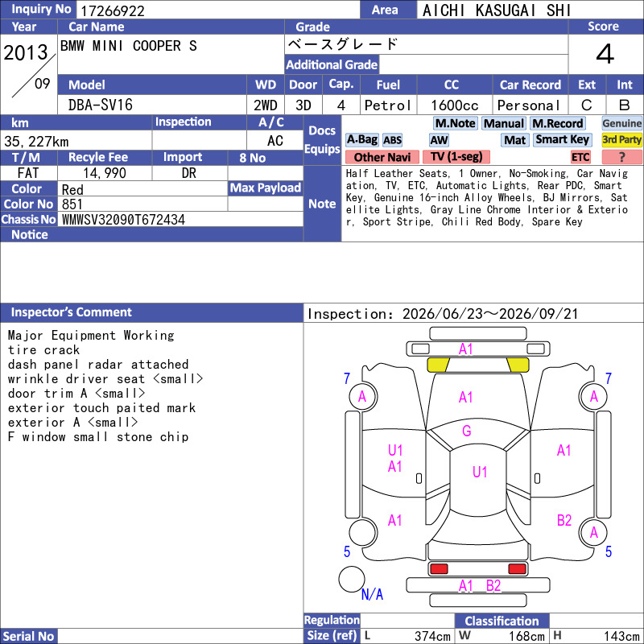Click the FAT transmission value
The width and height of the screenshot is (644, 644).
[x=28, y=173]
